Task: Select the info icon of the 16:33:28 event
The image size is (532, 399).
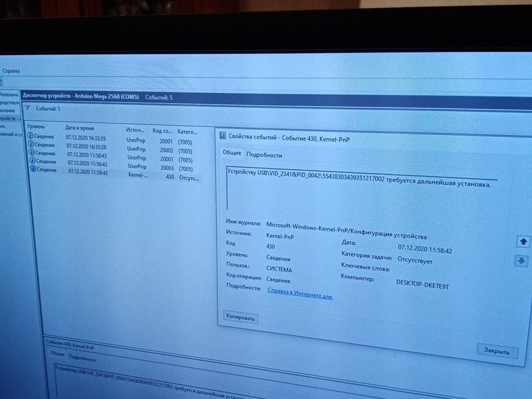Action: [30, 146]
